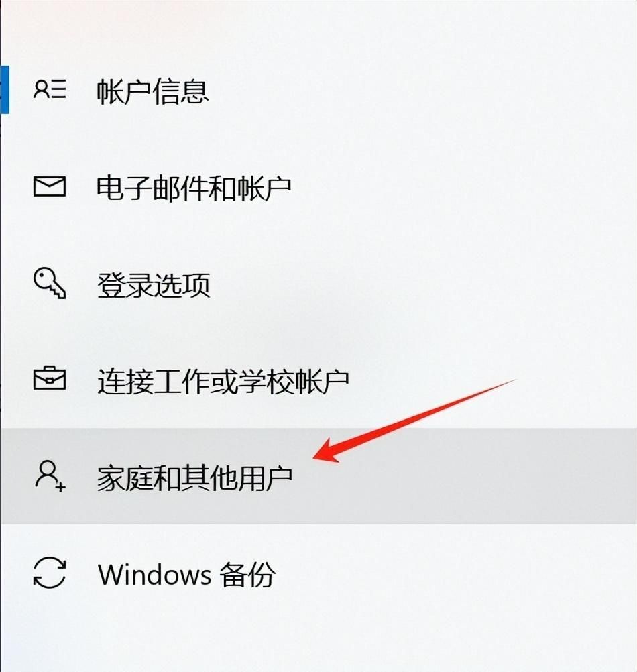This screenshot has width=637, height=672.
Task: Click blank row space beside 电子邮件和帐户
Action: (464, 188)
